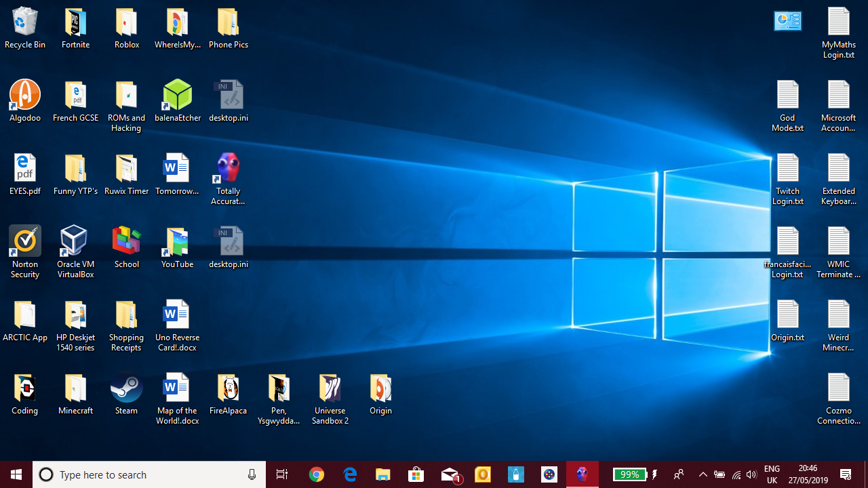Select the Universe Sandbox 2 folder
The image size is (868, 488).
pos(330,399)
